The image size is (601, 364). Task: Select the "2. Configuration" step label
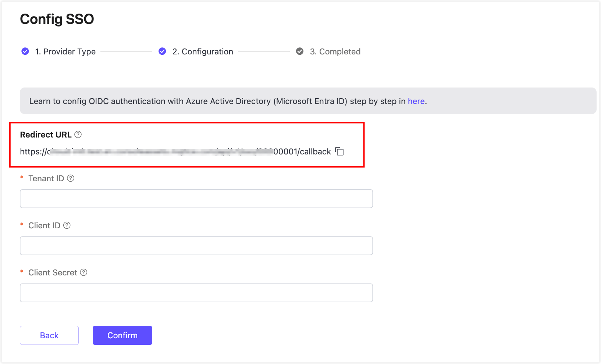pos(203,51)
